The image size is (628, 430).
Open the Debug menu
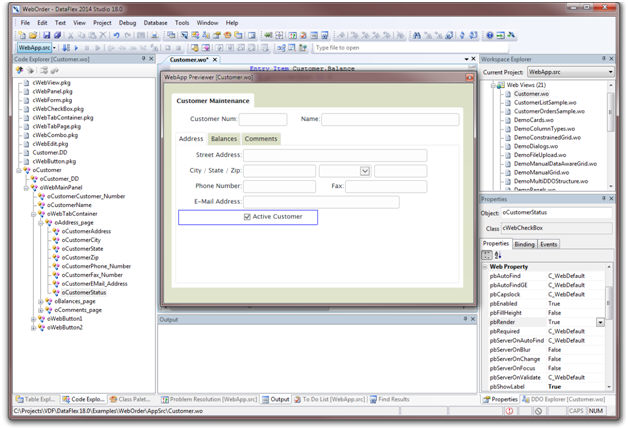click(x=127, y=23)
